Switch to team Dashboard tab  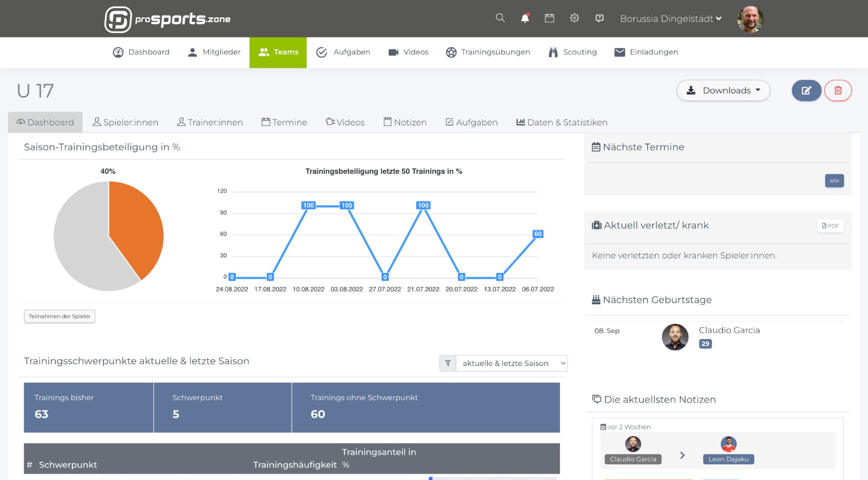45,122
